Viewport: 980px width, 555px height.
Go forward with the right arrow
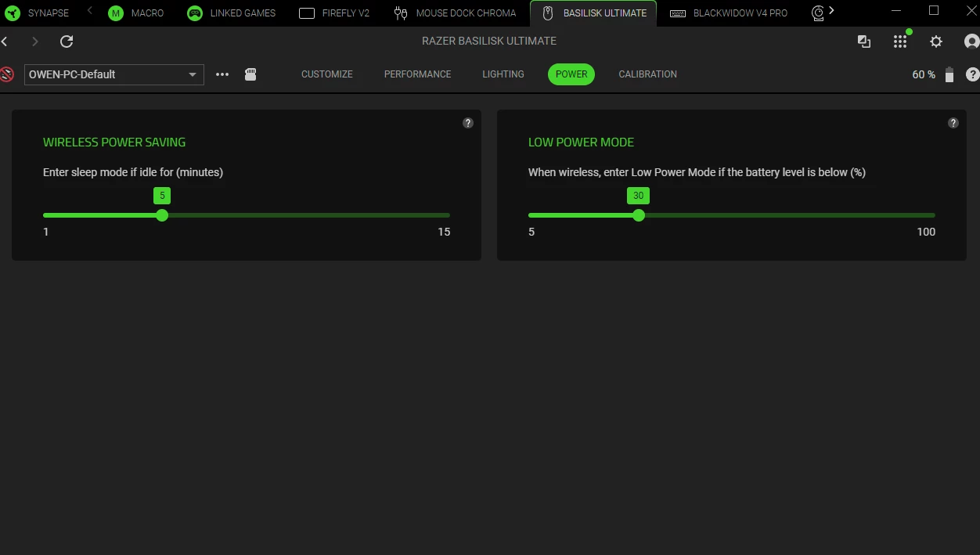pos(34,41)
